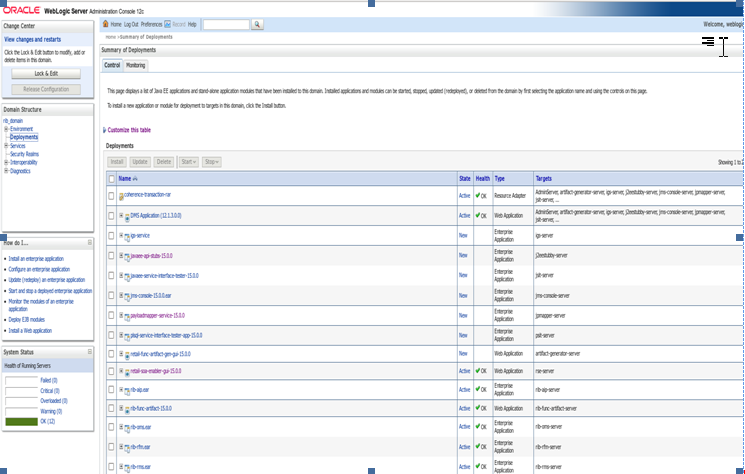Toggle the select-all checkbox in table header
The height and width of the screenshot is (474, 745).
click(x=112, y=179)
